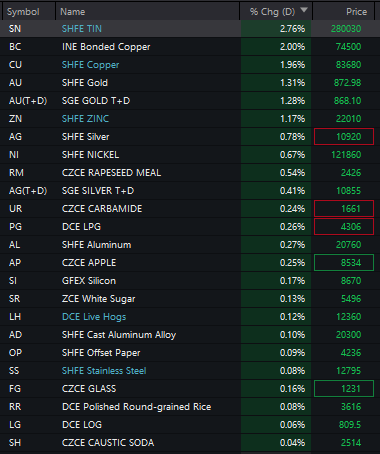Click DCE LOG name
The width and height of the screenshot is (380, 454).
click(82, 425)
